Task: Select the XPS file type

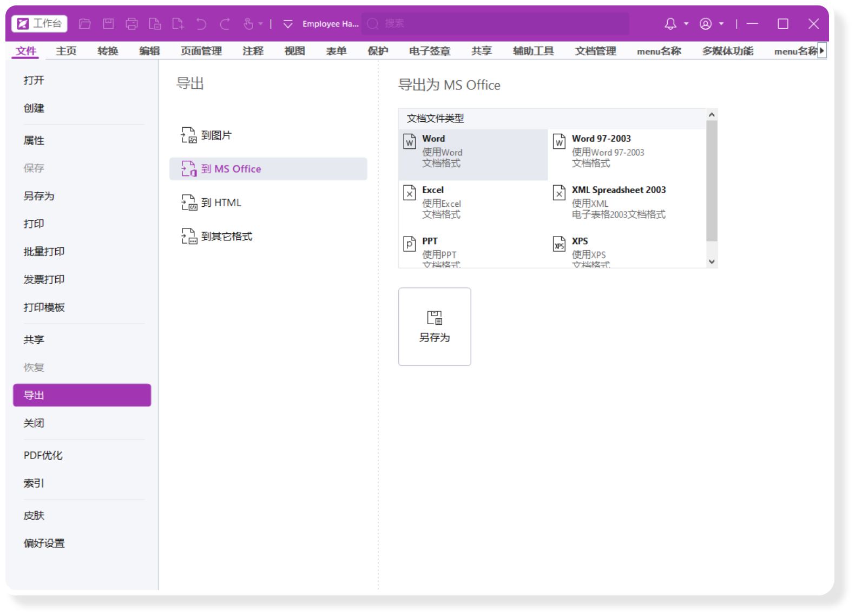Action: 627,250
